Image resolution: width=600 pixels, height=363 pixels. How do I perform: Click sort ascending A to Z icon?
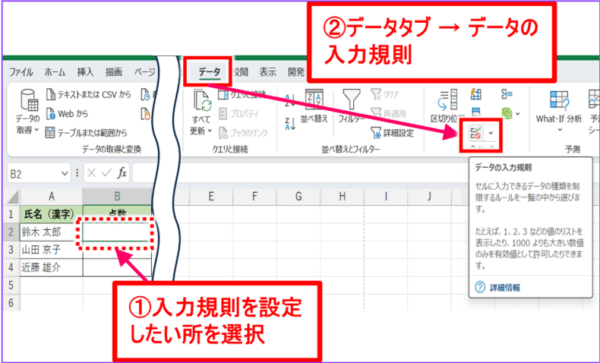[x=290, y=100]
